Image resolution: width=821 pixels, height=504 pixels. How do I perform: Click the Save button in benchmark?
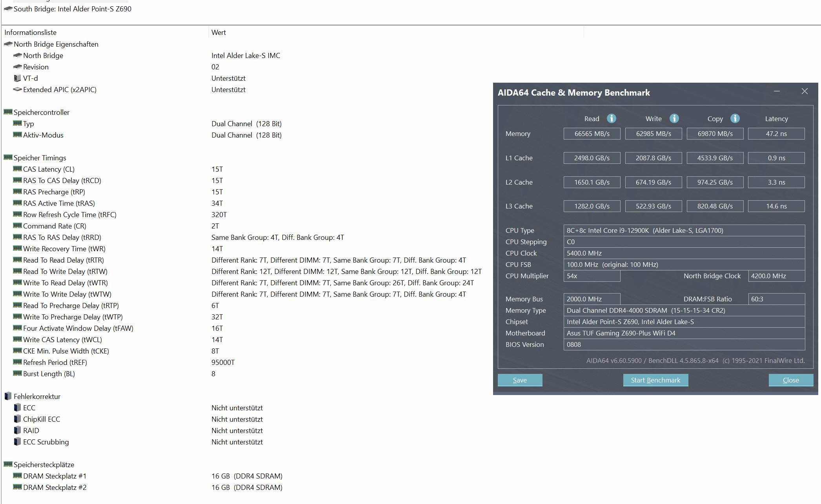coord(520,380)
